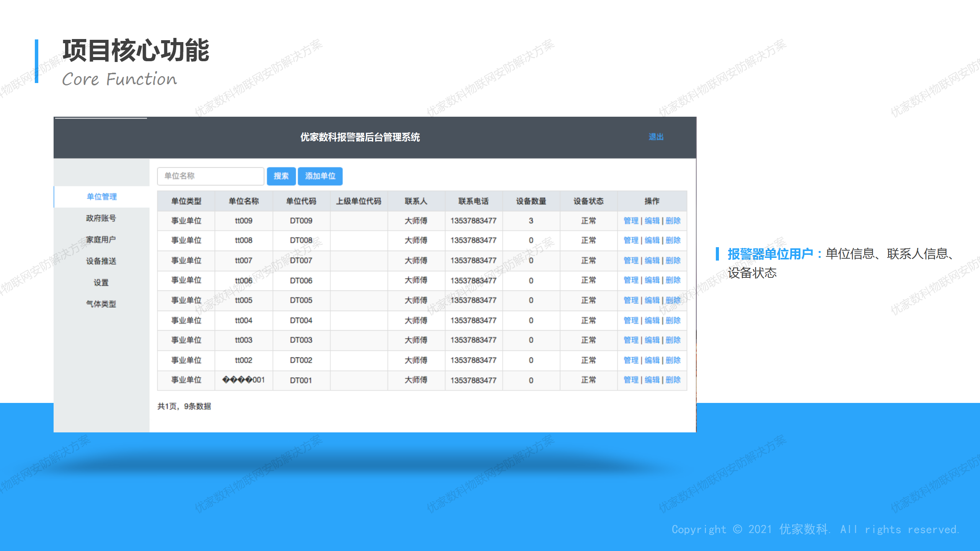The height and width of the screenshot is (551, 980).
Task: Go to 家庭用户 sidebar item
Action: tap(101, 240)
